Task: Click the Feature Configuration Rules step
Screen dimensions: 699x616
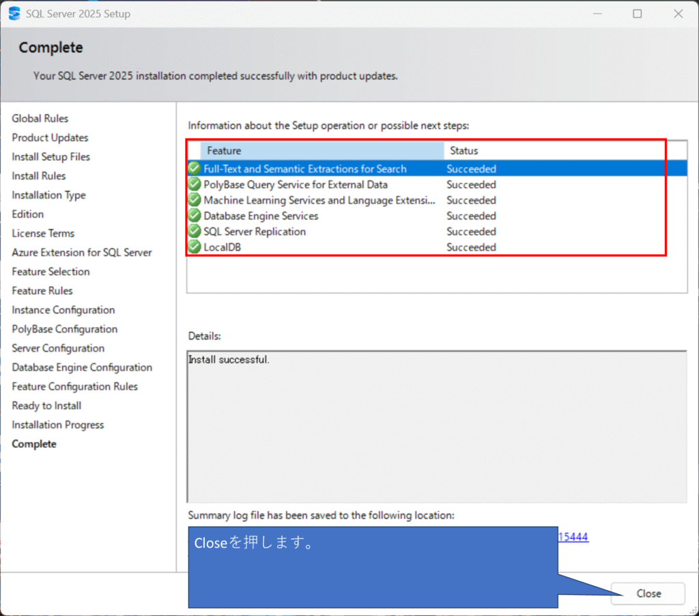Action: pyautogui.click(x=75, y=387)
